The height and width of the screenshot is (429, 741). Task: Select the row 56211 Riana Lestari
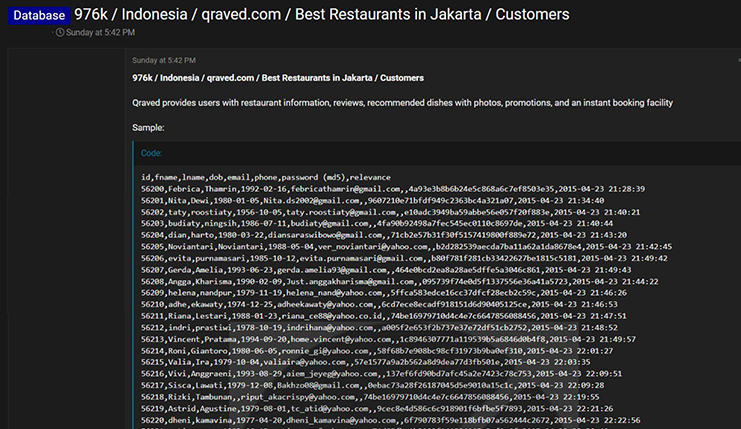[384, 316]
